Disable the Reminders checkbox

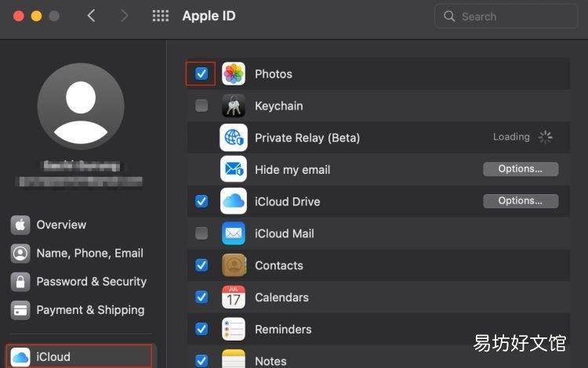201,329
